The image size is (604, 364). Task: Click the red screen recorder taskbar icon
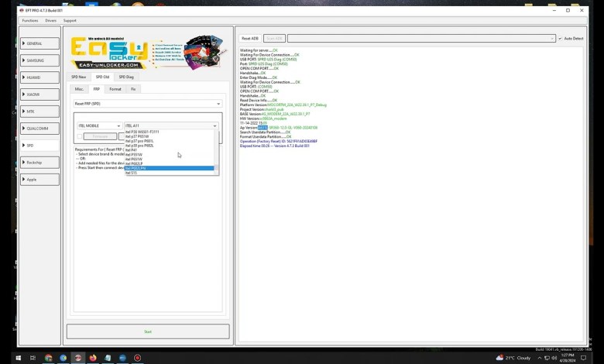click(x=137, y=358)
